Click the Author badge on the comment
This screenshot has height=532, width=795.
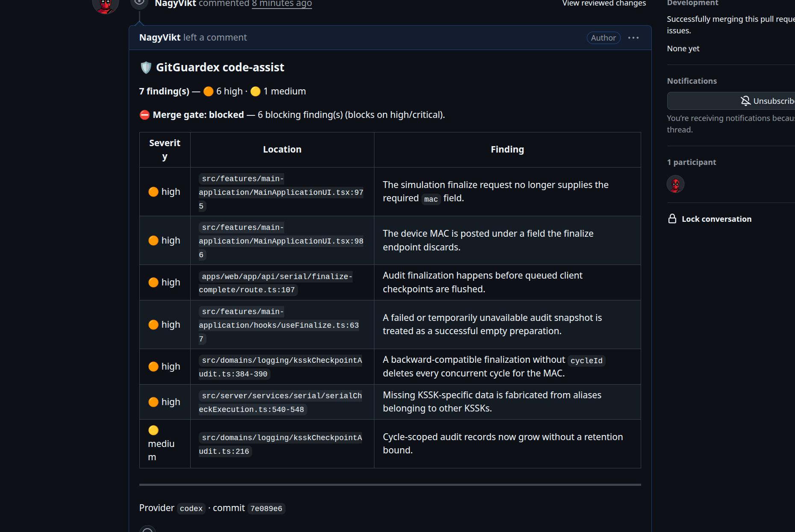click(x=603, y=38)
